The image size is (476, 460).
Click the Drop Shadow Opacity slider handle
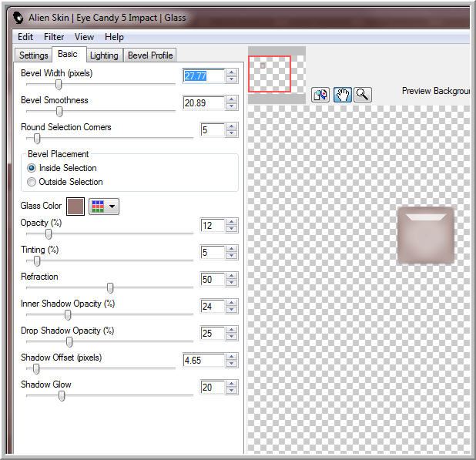click(69, 342)
